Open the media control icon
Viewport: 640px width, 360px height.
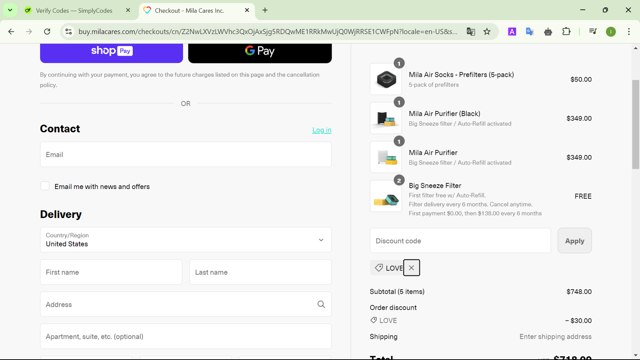[x=593, y=31]
